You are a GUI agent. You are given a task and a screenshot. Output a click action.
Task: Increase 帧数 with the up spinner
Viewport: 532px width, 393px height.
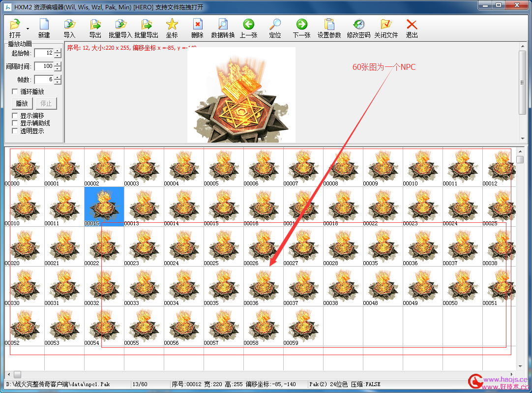click(x=58, y=77)
